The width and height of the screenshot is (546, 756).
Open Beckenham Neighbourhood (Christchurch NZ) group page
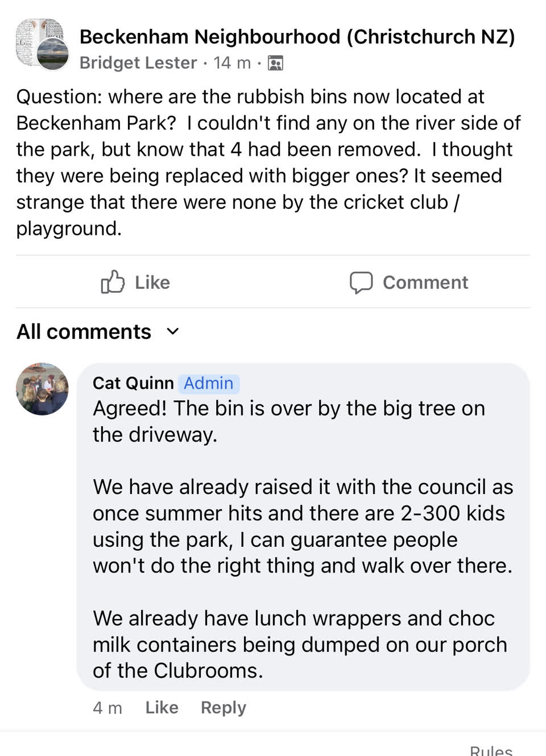(x=297, y=36)
